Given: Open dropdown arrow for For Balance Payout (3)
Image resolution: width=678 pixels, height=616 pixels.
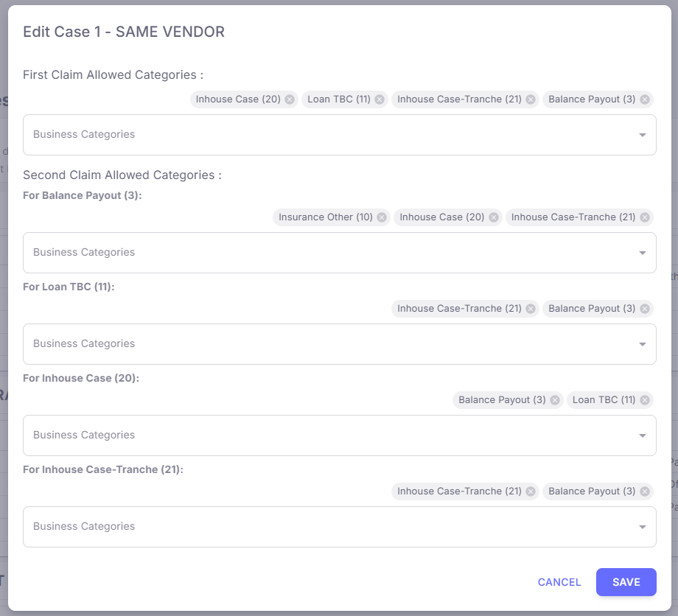Looking at the screenshot, I should 642,253.
